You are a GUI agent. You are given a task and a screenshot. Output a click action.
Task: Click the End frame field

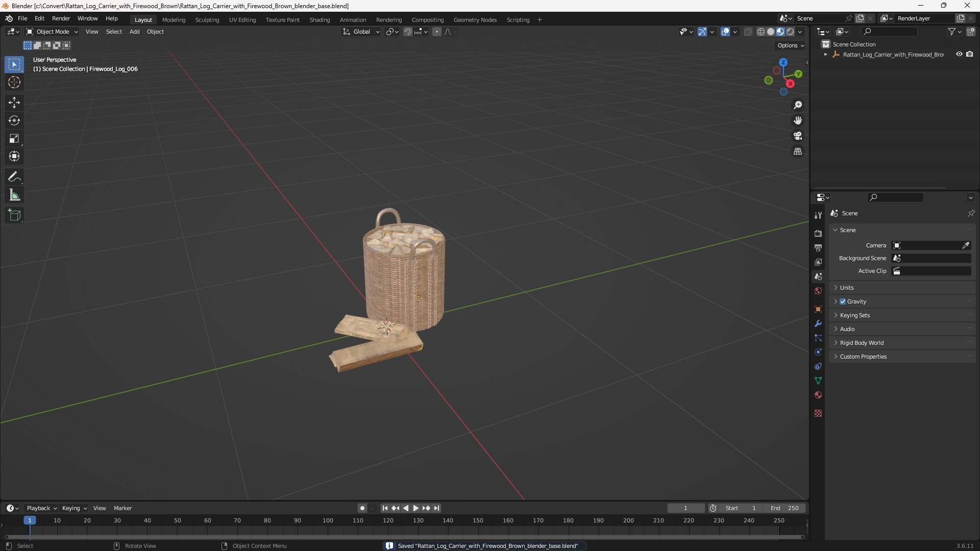click(785, 508)
